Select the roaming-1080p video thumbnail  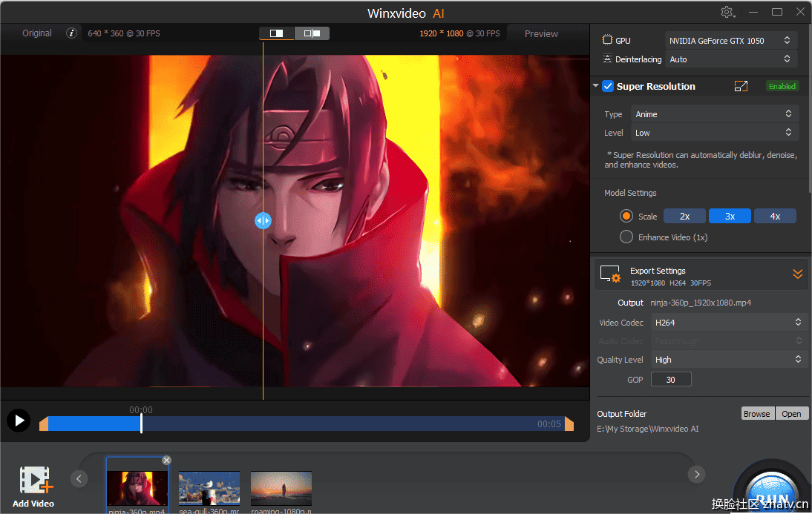coord(281,487)
